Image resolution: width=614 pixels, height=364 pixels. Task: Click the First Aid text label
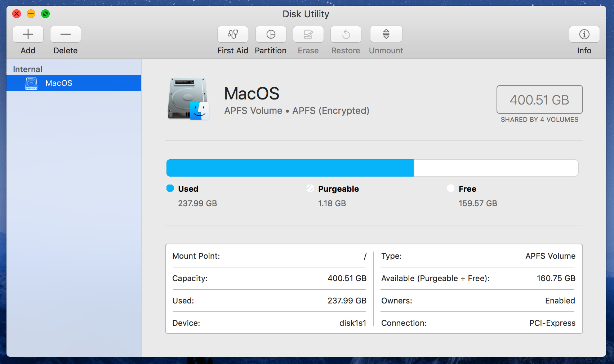pos(233,50)
